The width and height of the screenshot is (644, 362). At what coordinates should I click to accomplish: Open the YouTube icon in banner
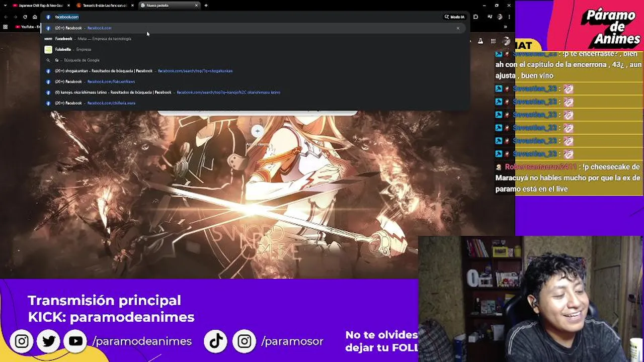tap(75, 341)
